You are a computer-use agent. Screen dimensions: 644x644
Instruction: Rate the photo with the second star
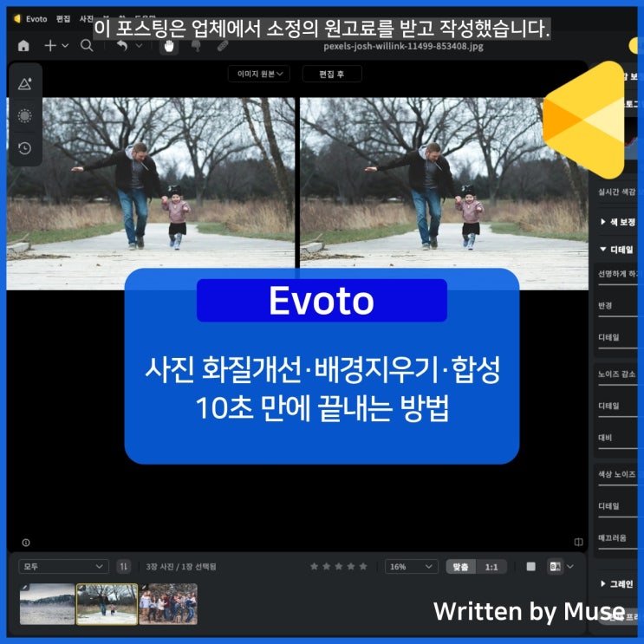(x=327, y=566)
